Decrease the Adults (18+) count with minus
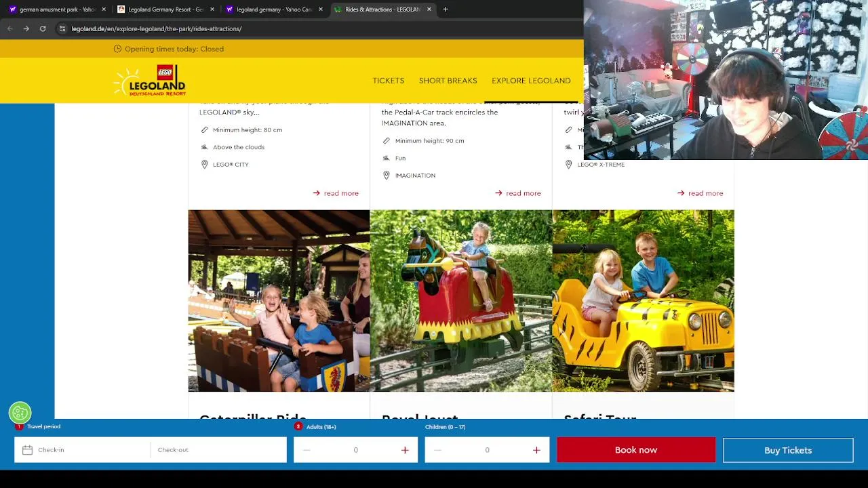 pyautogui.click(x=307, y=450)
